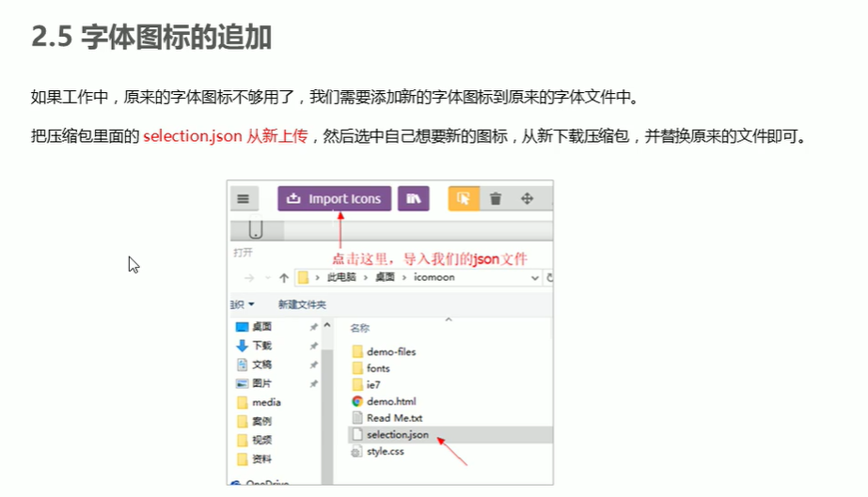Image resolution: width=868 pixels, height=497 pixels.
Task: Expand the chevron before icomoon in the path
Action: tap(403, 277)
